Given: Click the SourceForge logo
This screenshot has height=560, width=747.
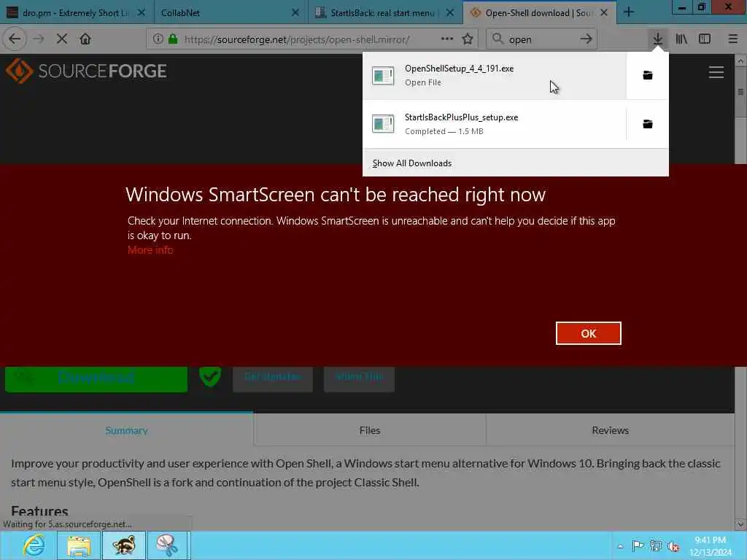Looking at the screenshot, I should [86, 71].
